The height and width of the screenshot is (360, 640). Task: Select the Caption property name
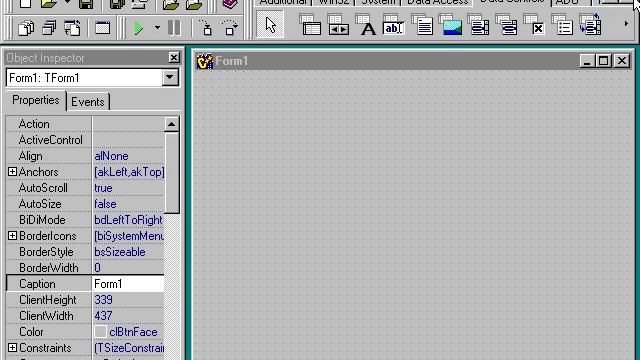[37, 284]
